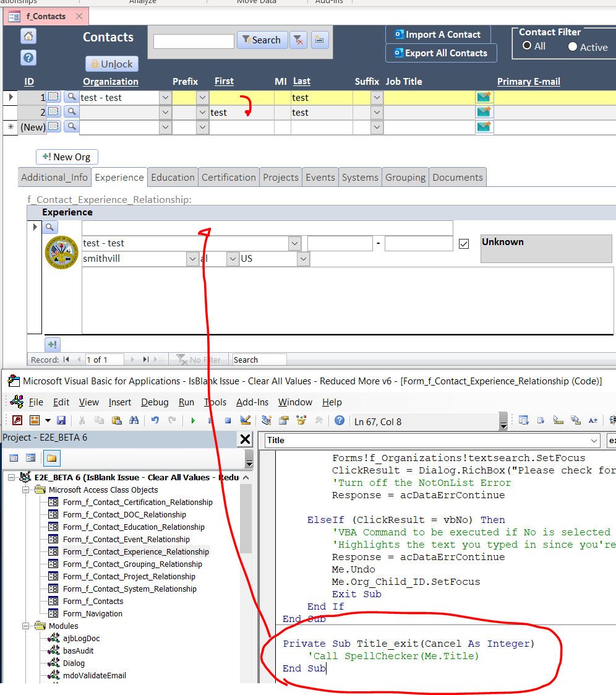Clear search filter icon next to Search
The height and width of the screenshot is (695, 616).
(x=299, y=40)
